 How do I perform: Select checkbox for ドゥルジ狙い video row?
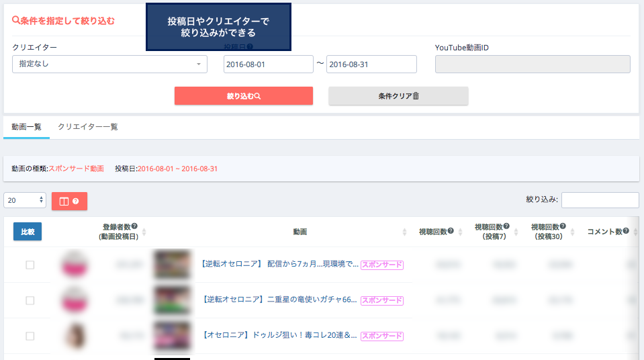pyautogui.click(x=30, y=336)
